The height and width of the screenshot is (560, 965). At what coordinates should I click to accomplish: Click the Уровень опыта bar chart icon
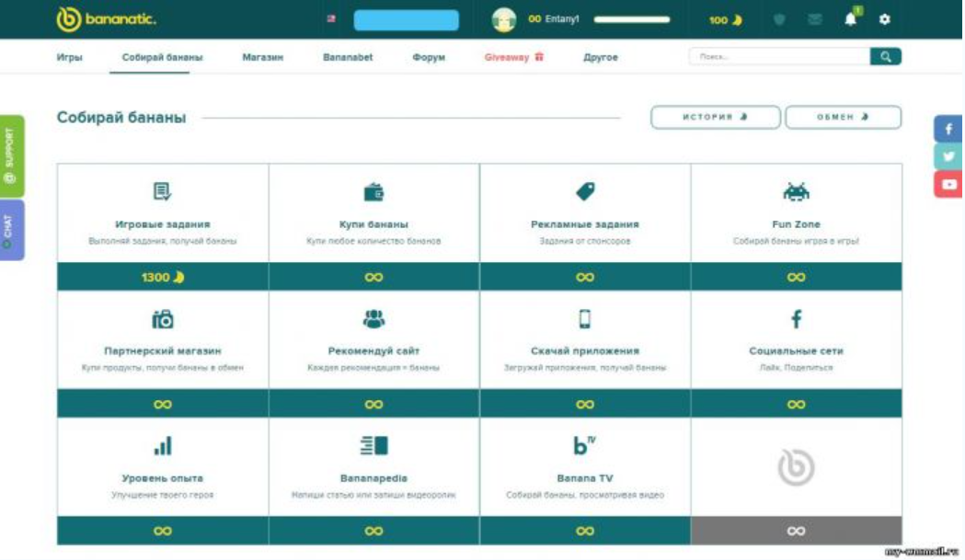click(163, 446)
